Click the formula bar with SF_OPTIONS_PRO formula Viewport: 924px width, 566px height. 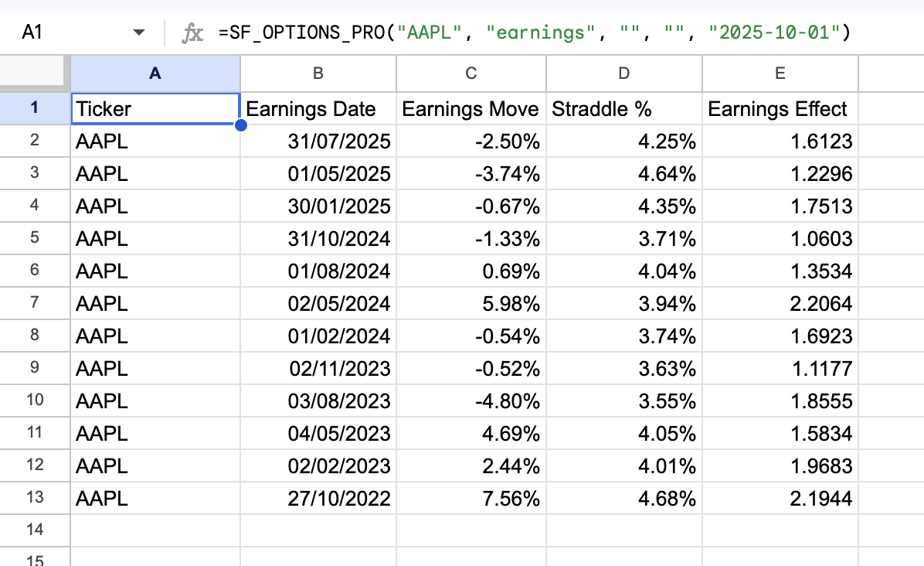(535, 32)
